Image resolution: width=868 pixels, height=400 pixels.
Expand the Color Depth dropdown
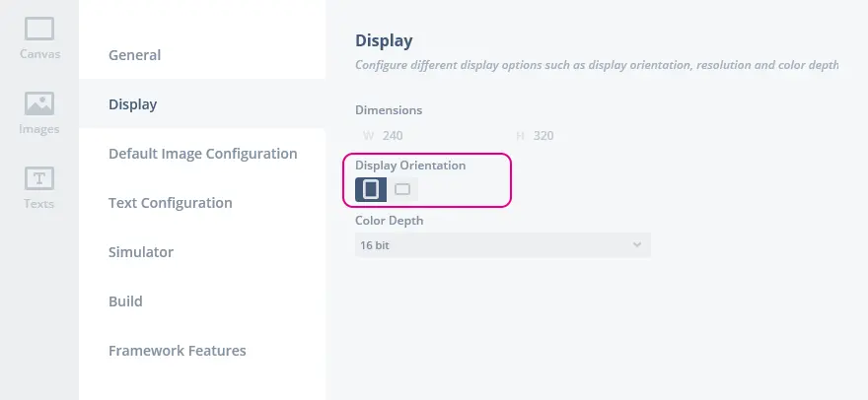point(502,244)
